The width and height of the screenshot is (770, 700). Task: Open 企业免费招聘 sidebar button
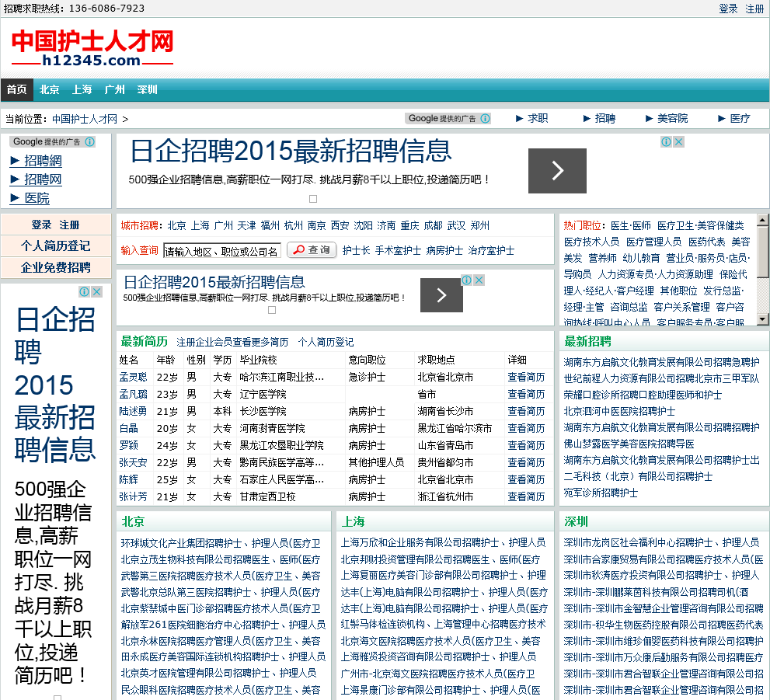56,267
